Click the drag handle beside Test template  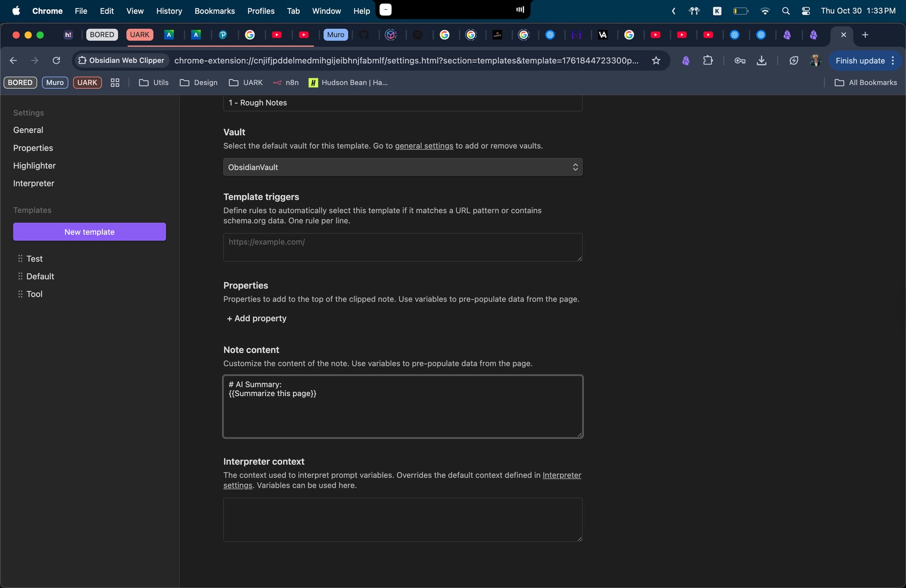20,258
